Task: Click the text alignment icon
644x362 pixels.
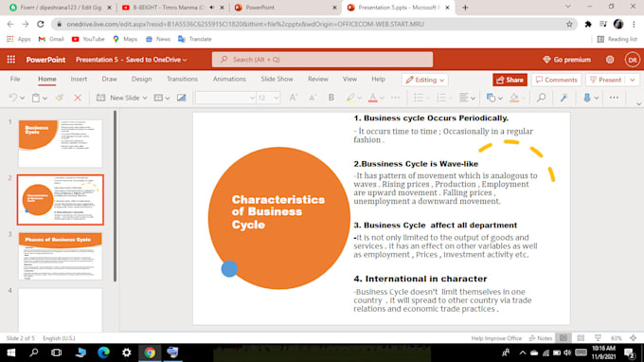Action: point(463,98)
